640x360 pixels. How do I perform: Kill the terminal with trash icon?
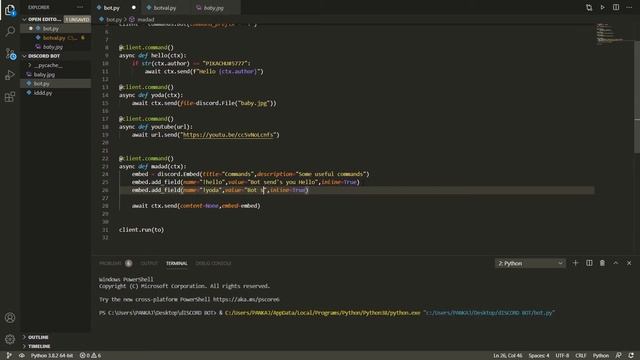click(x=602, y=263)
